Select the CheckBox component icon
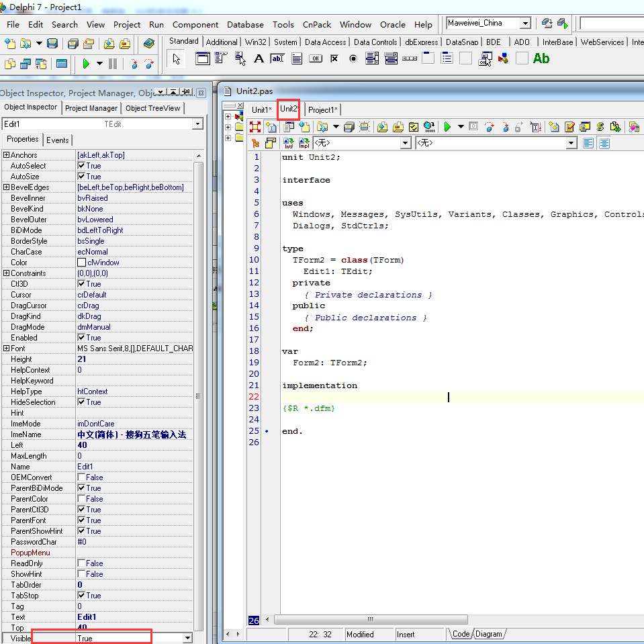644x644 pixels. (334, 58)
